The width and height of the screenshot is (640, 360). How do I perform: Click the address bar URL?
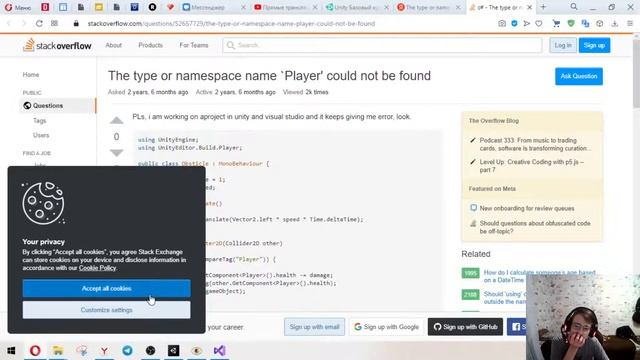coord(231,24)
